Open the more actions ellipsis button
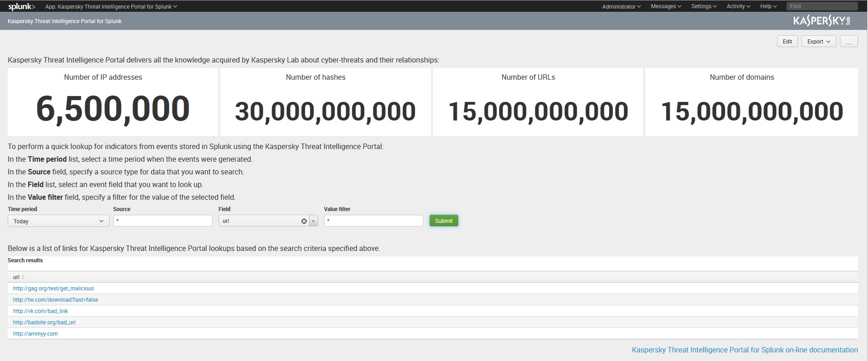 [849, 42]
